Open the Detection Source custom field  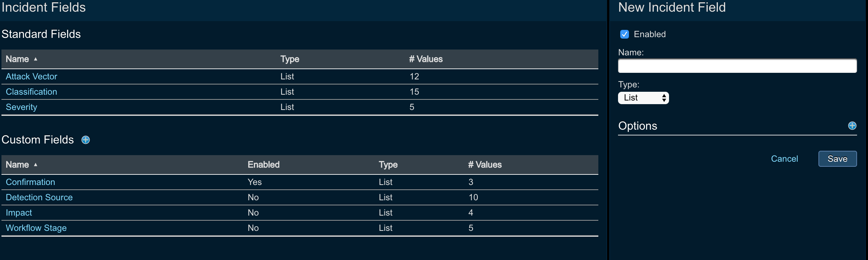(x=39, y=197)
